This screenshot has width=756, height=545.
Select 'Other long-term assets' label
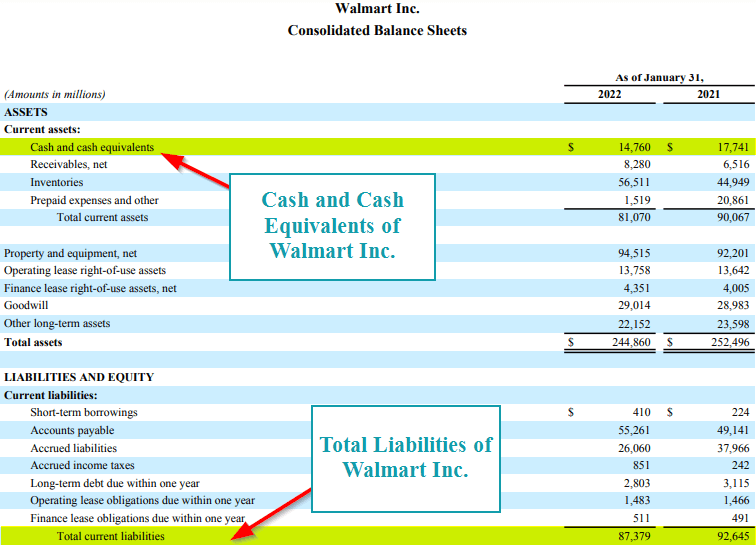(57, 324)
